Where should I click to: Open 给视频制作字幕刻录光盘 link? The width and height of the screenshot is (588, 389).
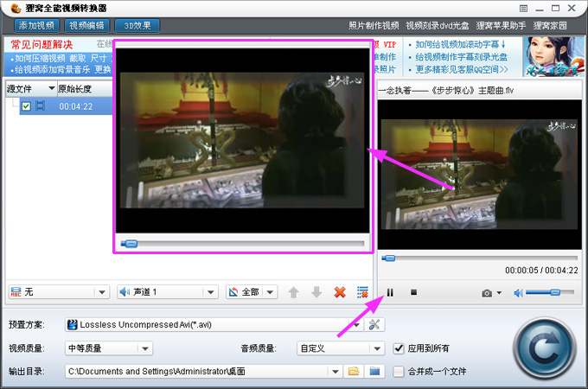pos(461,57)
